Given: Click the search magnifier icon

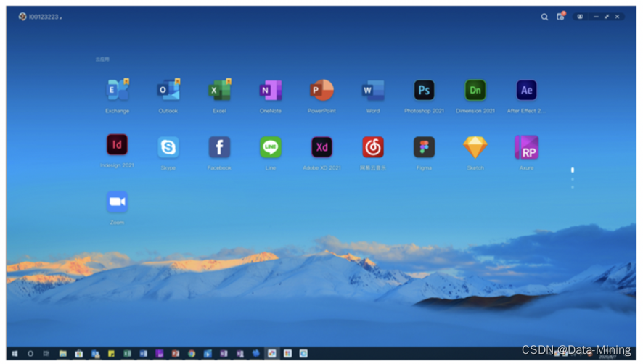Looking at the screenshot, I should pyautogui.click(x=544, y=17).
